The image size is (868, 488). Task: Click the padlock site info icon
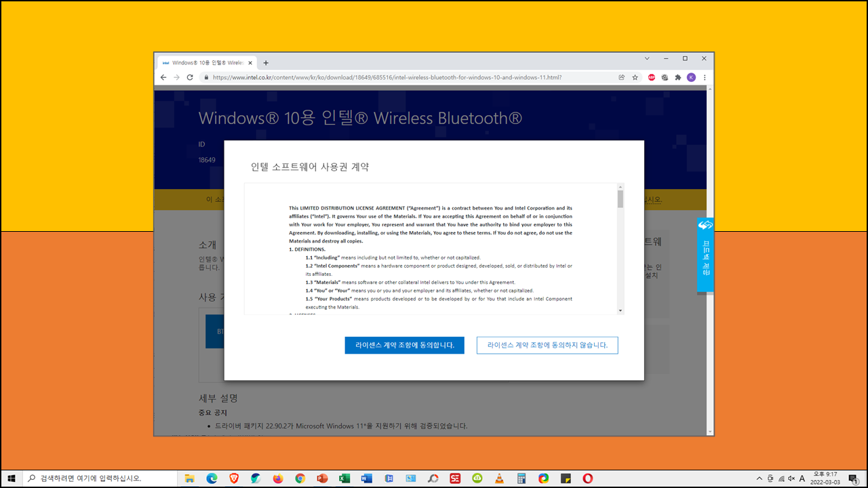click(x=207, y=77)
